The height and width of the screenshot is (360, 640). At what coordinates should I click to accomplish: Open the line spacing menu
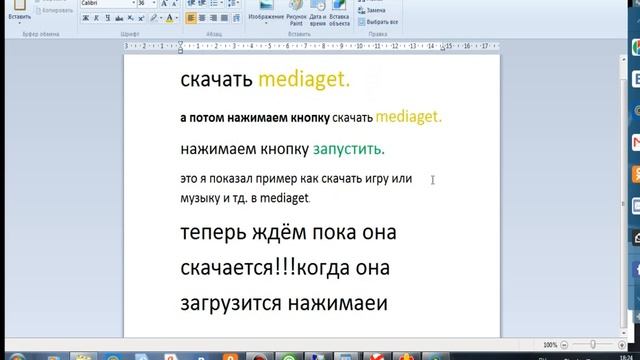(233, 4)
